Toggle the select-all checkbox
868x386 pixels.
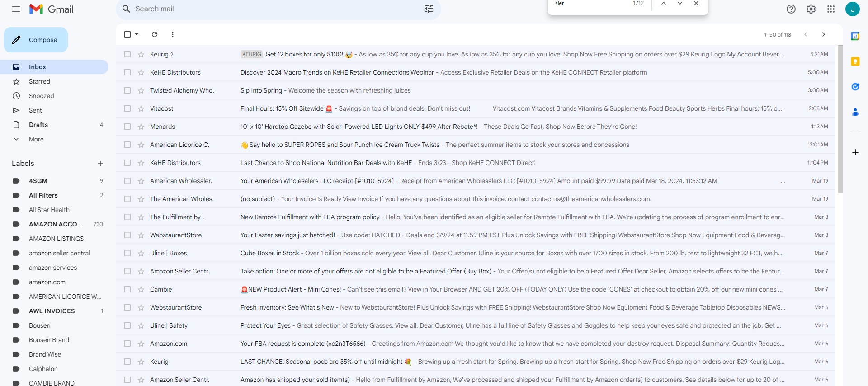coord(127,34)
